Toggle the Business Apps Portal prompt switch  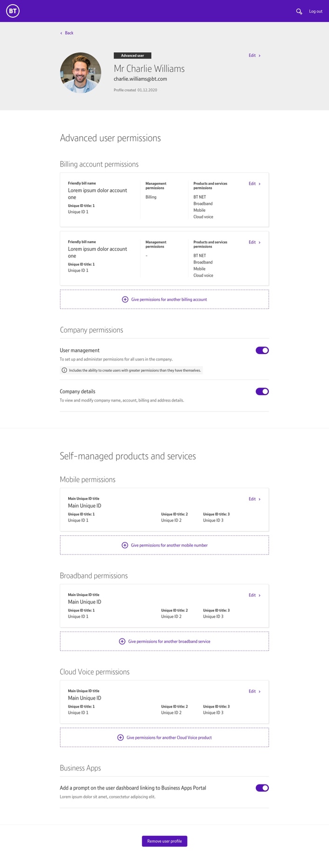point(262,788)
